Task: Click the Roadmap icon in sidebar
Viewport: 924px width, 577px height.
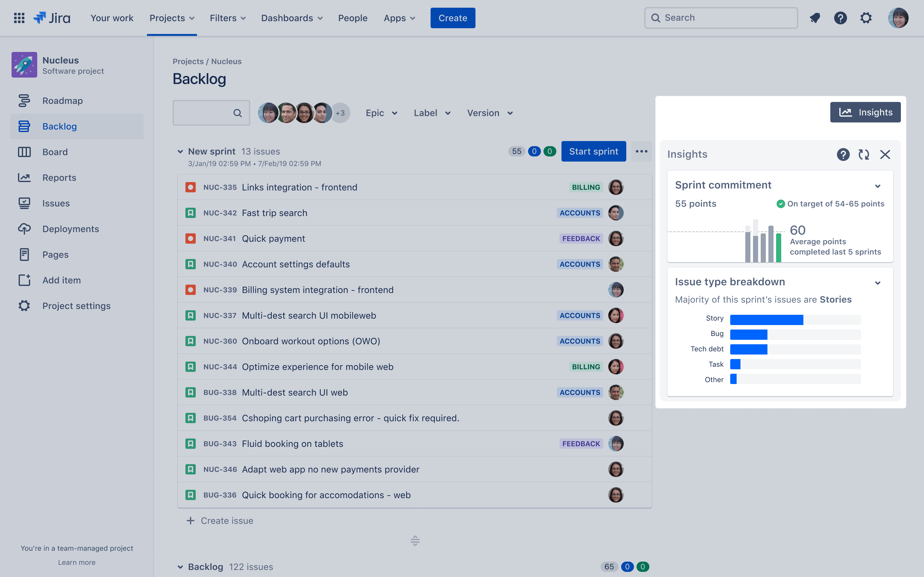Action: 24,100
